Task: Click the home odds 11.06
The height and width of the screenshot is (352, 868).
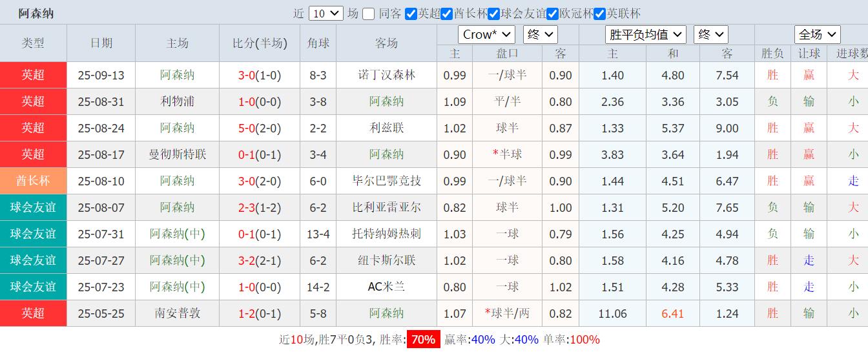Action: click(x=612, y=314)
